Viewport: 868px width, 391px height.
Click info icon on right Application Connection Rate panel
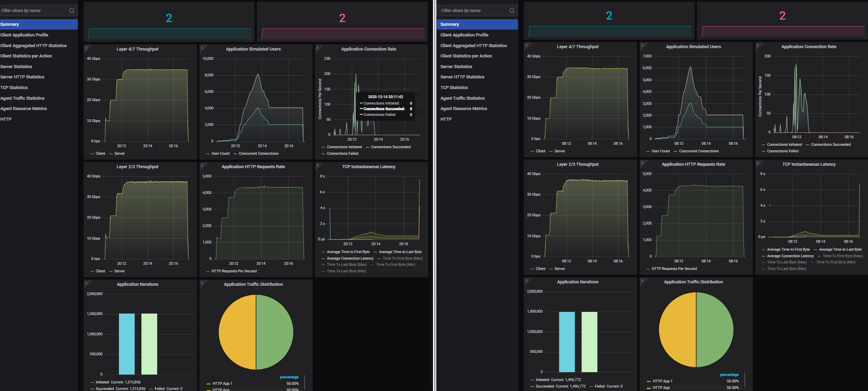coord(758,45)
